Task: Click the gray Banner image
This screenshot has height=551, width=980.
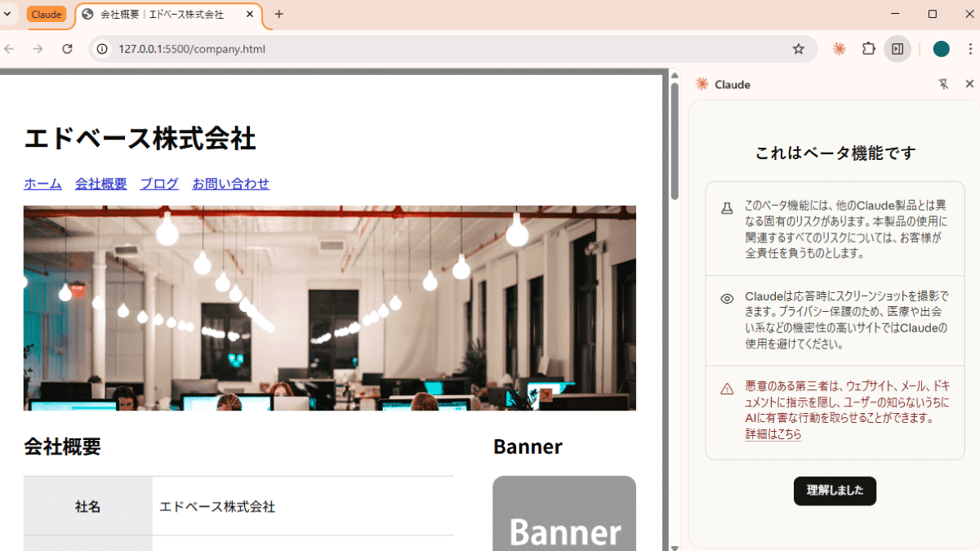Action: 564,513
